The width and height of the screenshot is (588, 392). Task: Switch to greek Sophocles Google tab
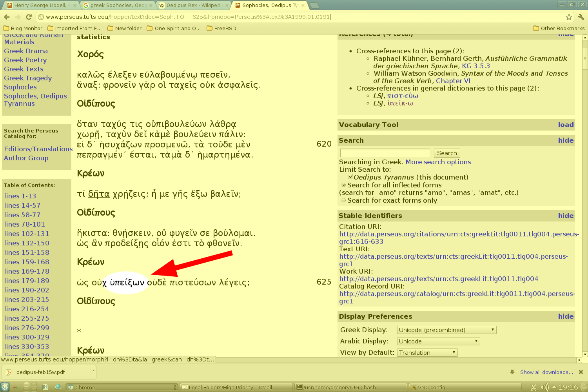pyautogui.click(x=117, y=5)
